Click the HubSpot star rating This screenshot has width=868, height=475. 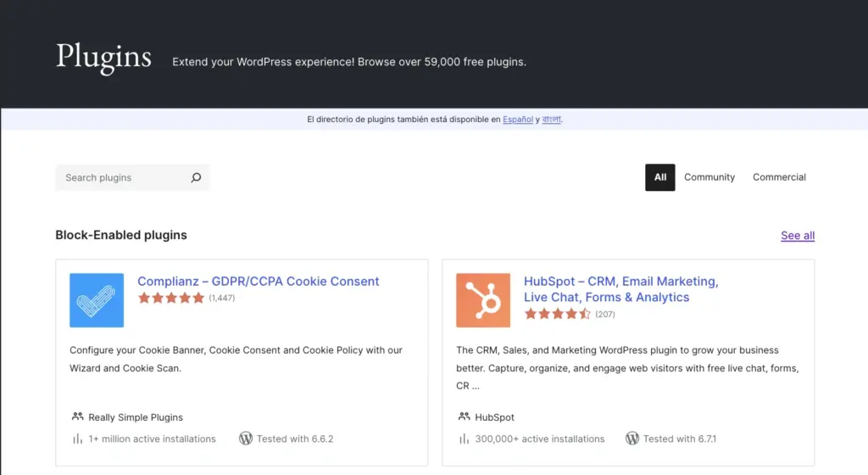558,314
